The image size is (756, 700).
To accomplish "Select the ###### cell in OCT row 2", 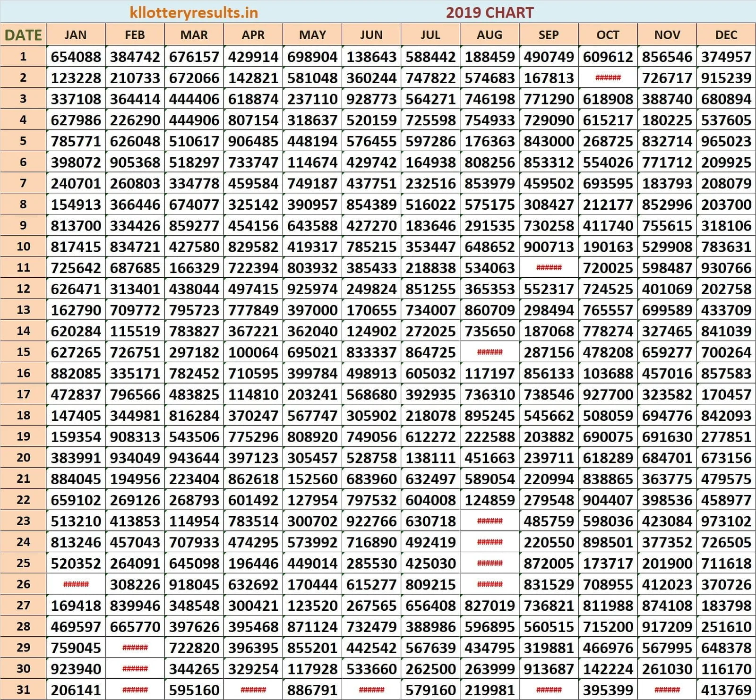I will click(x=608, y=77).
